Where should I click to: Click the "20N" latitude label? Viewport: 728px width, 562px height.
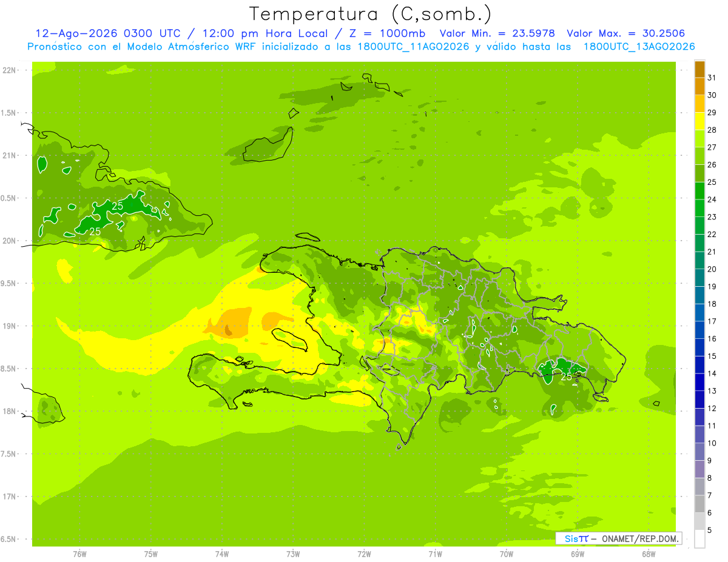click(9, 241)
